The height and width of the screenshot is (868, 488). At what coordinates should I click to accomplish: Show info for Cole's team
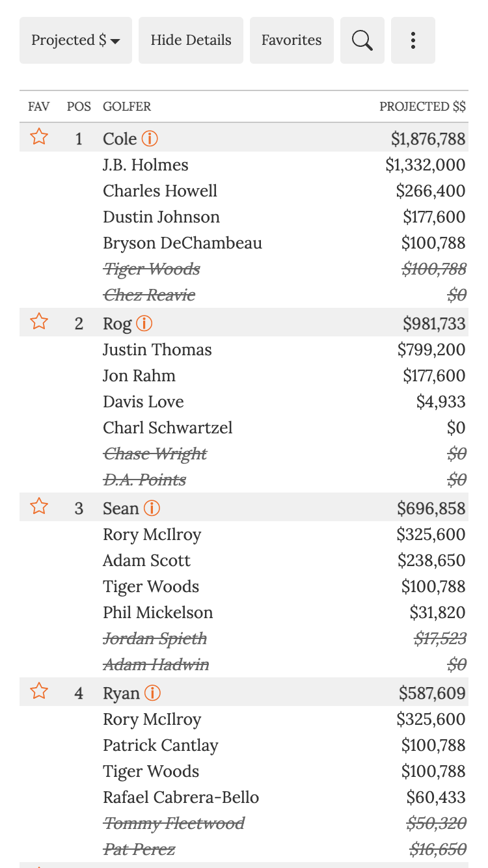[150, 139]
